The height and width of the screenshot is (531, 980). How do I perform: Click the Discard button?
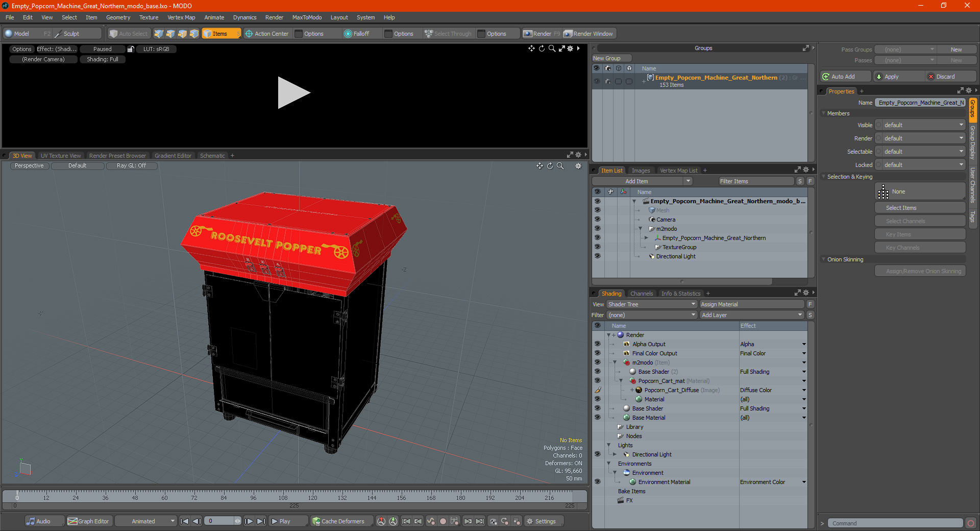[x=950, y=77]
